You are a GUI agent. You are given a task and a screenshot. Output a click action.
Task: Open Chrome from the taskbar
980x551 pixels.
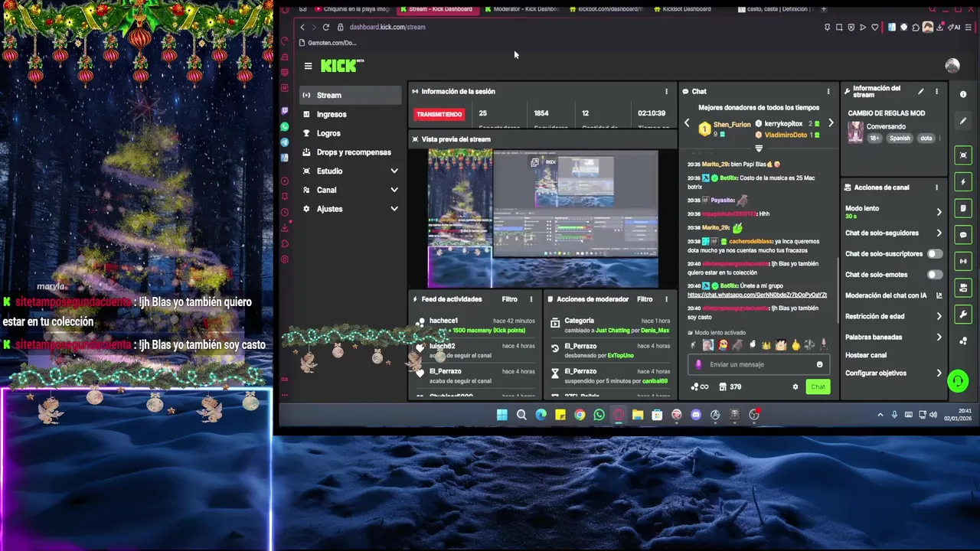580,415
